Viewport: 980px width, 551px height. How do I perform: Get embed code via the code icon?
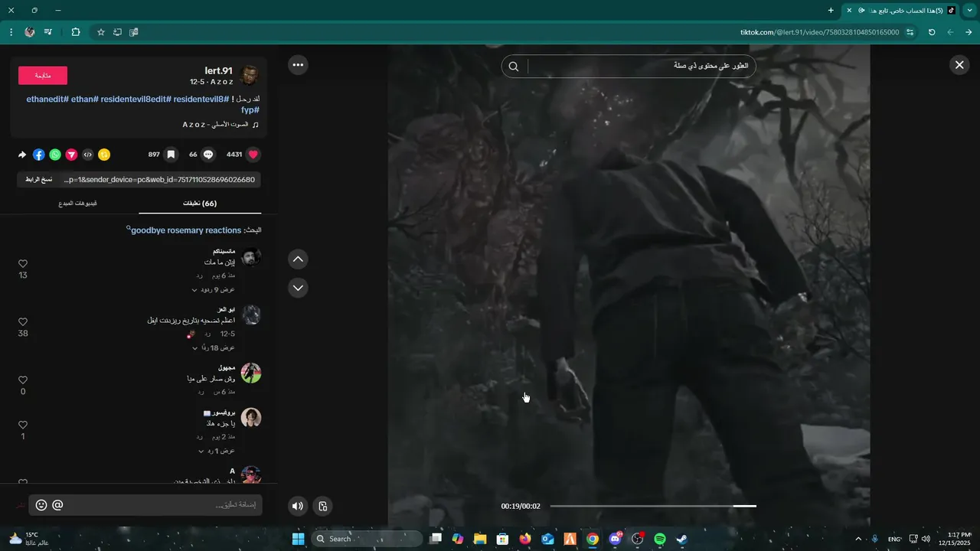(88, 155)
